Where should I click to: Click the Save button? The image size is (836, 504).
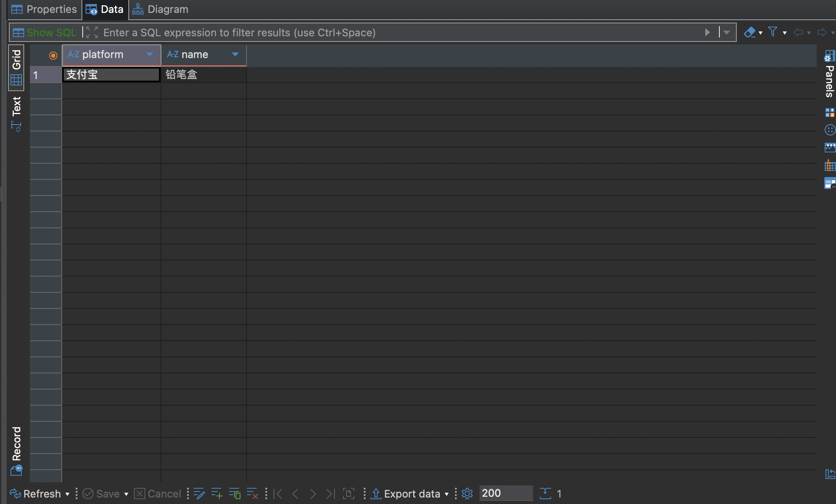tap(101, 494)
